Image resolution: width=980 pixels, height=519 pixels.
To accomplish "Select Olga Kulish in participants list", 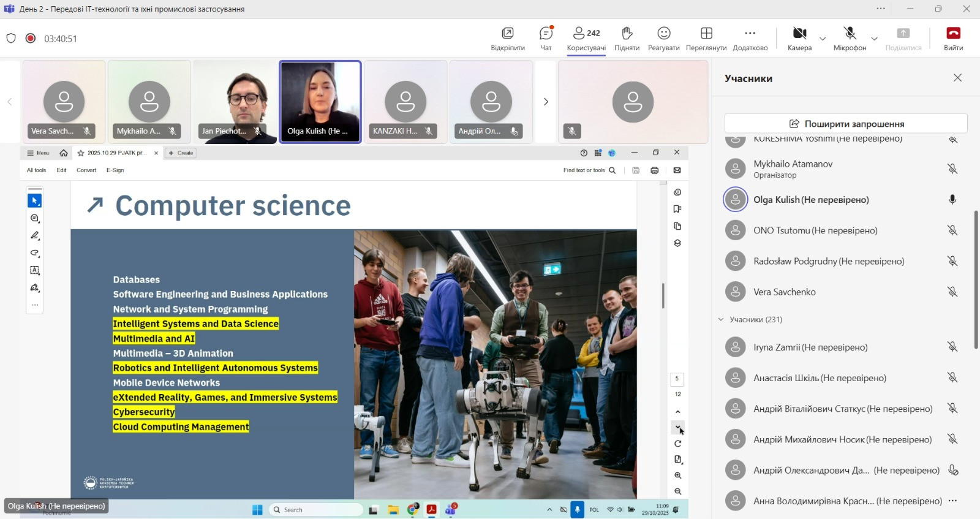I will click(x=810, y=200).
